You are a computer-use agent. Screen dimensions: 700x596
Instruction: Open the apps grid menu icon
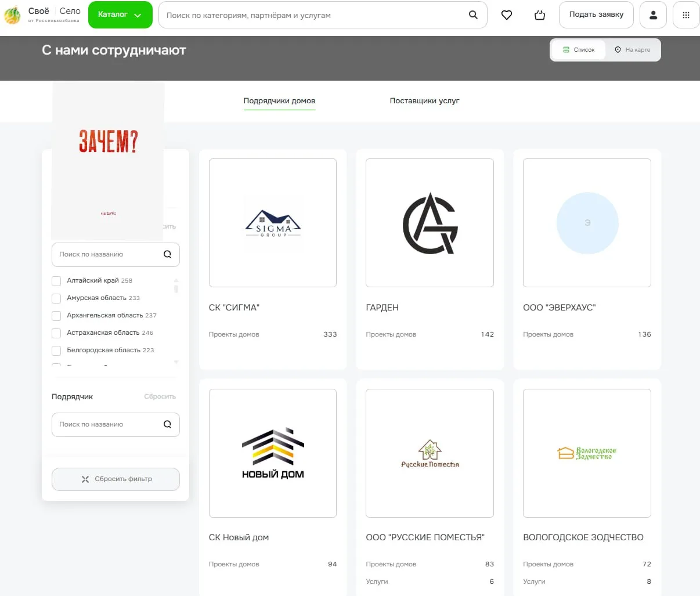pyautogui.click(x=685, y=15)
